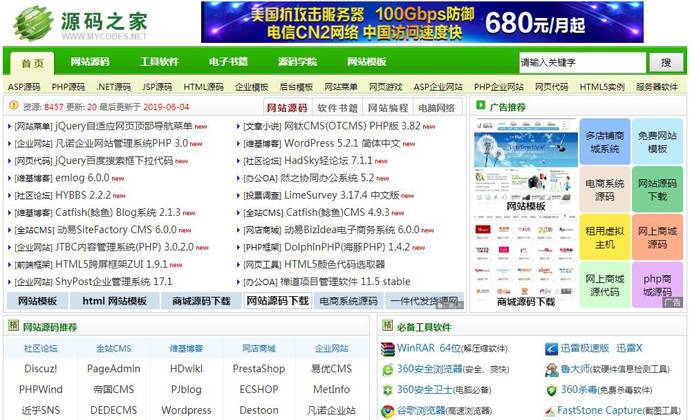
Task: Click the 360安全卫士 icon
Action: point(388,391)
